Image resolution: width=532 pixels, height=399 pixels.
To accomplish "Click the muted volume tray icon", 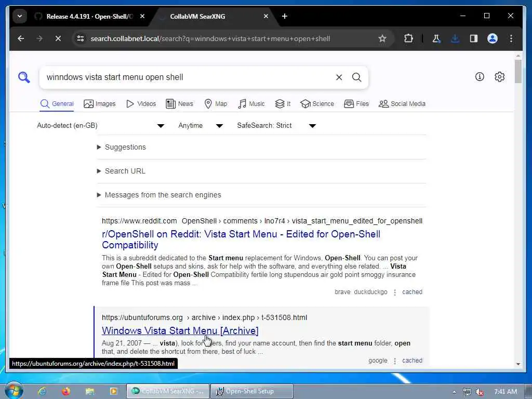I will click(x=480, y=392).
